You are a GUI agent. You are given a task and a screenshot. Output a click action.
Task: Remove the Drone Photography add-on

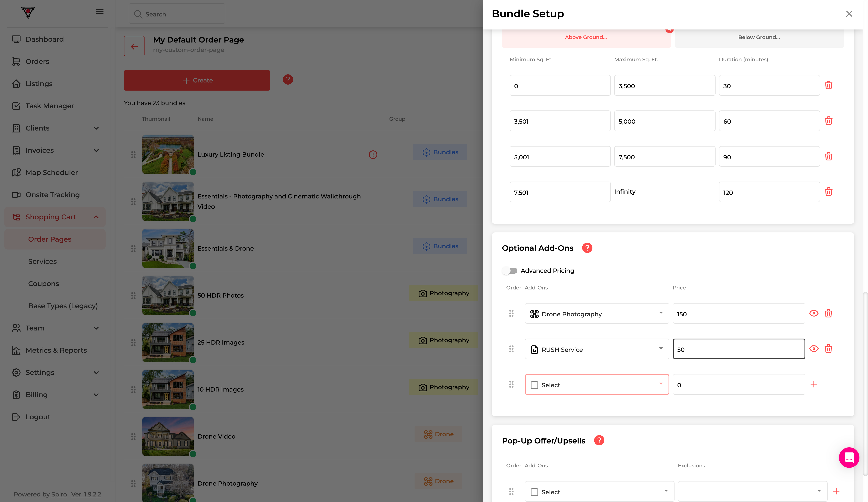click(828, 313)
